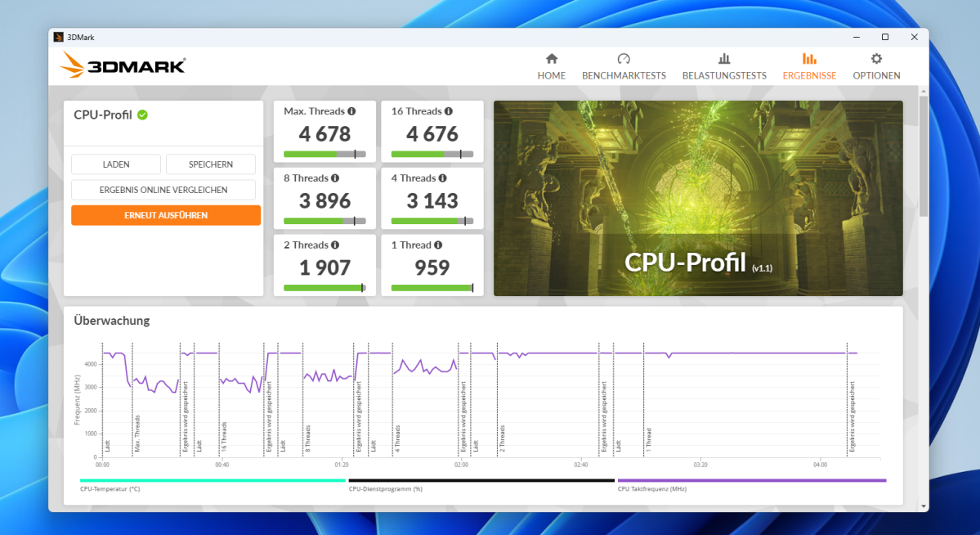The image size is (980, 535).
Task: Open the Ergebnisse orange chart icon
Action: (x=809, y=59)
